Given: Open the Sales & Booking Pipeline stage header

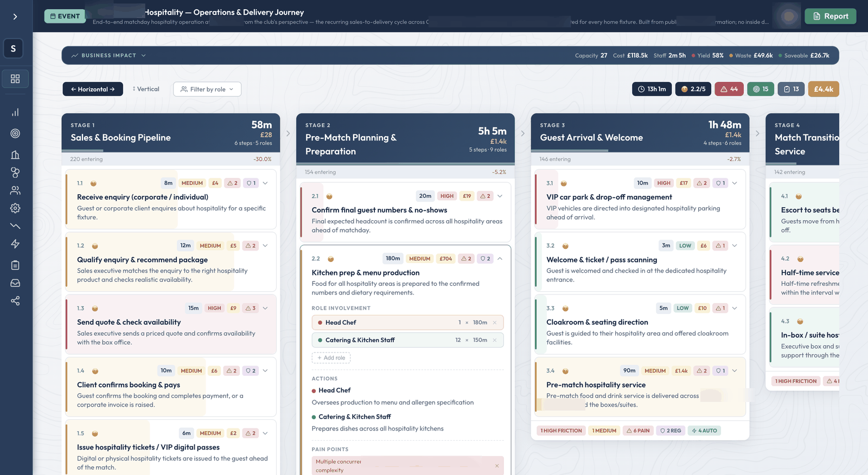Looking at the screenshot, I should (171, 133).
